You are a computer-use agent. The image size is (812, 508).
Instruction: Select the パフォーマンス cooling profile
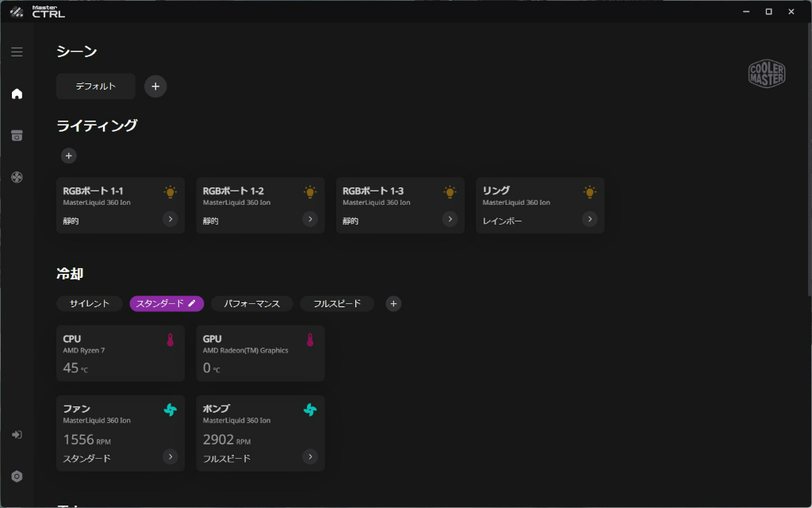(x=251, y=304)
